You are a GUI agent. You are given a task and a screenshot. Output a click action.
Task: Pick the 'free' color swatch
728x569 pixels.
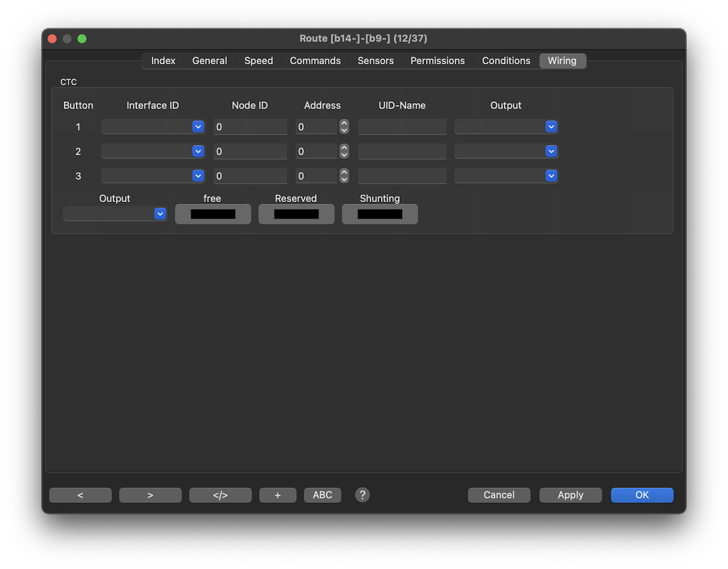pos(213,214)
